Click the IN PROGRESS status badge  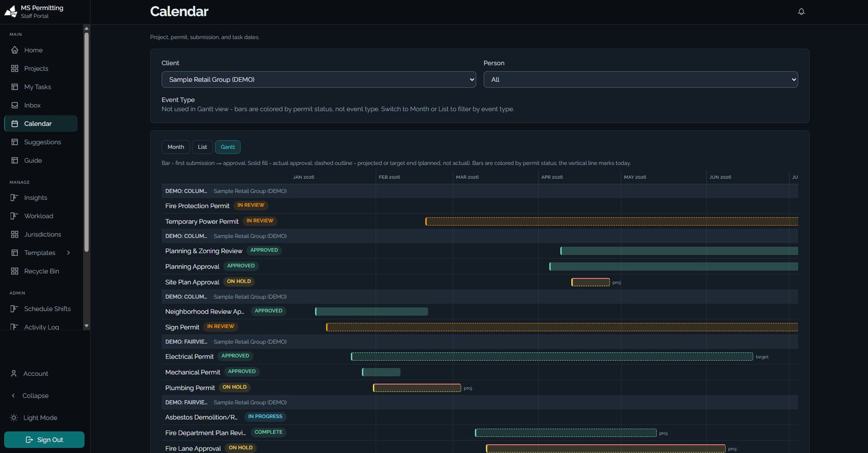pyautogui.click(x=265, y=417)
